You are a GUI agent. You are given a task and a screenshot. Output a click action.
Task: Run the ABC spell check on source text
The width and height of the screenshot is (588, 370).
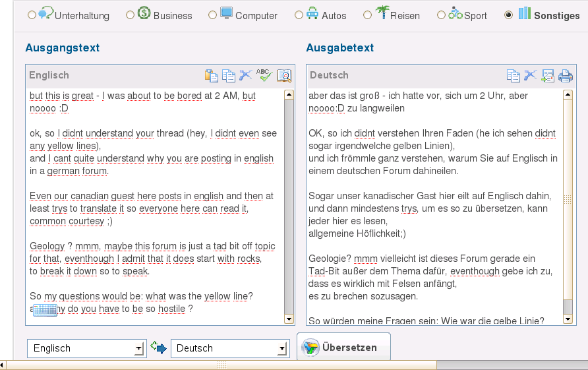pyautogui.click(x=264, y=75)
